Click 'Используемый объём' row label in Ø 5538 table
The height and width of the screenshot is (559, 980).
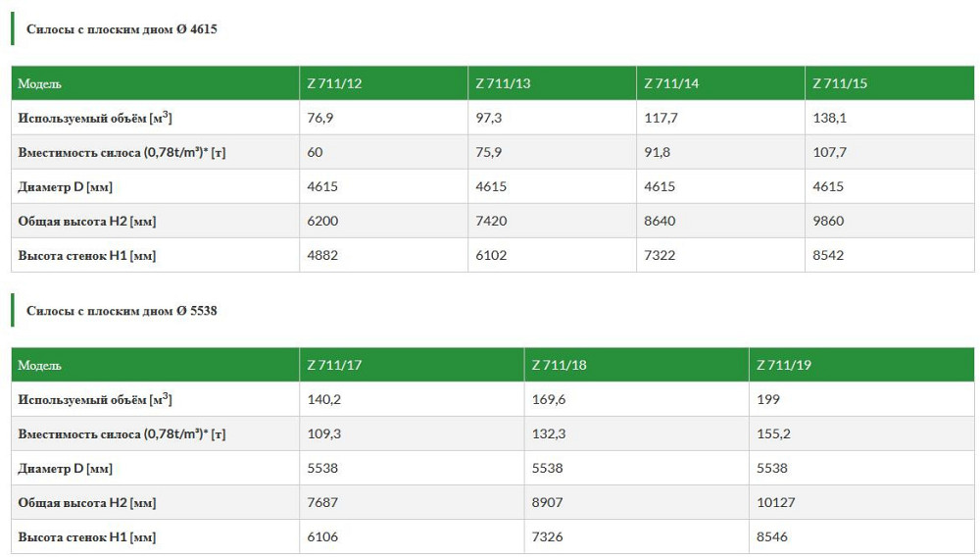(95, 399)
